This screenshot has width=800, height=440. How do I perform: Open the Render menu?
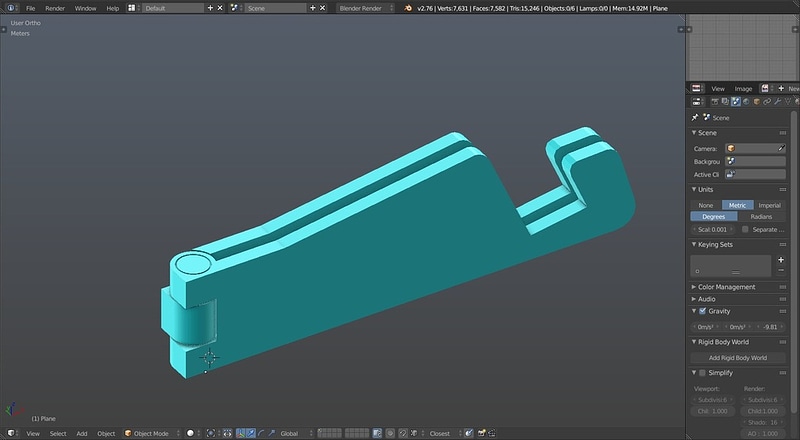click(x=55, y=8)
